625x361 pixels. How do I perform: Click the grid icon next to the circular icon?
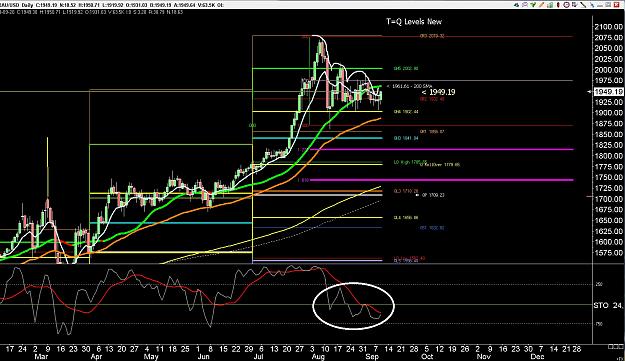tap(574, 5)
